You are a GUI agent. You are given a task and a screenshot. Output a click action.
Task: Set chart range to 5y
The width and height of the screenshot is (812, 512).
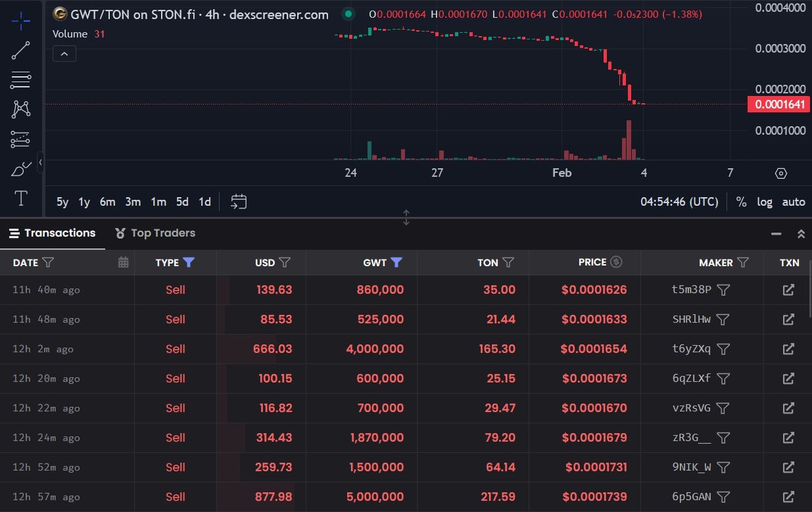tap(62, 202)
